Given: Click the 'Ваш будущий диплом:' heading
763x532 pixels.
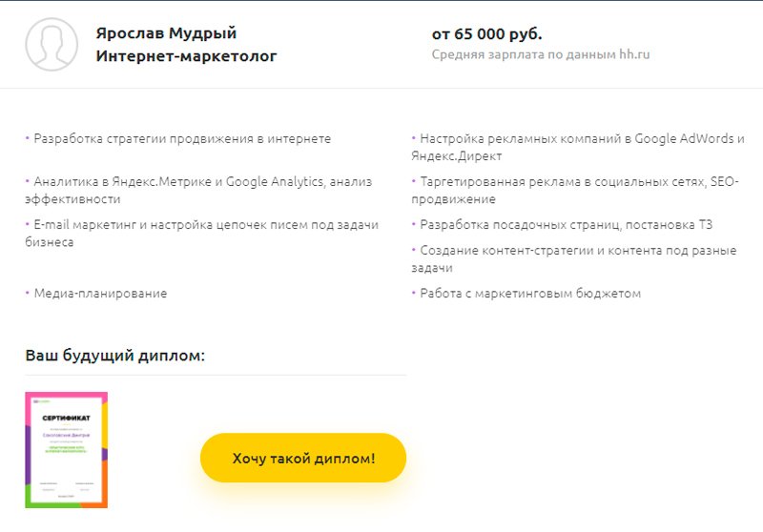Looking at the screenshot, I should click(114, 356).
